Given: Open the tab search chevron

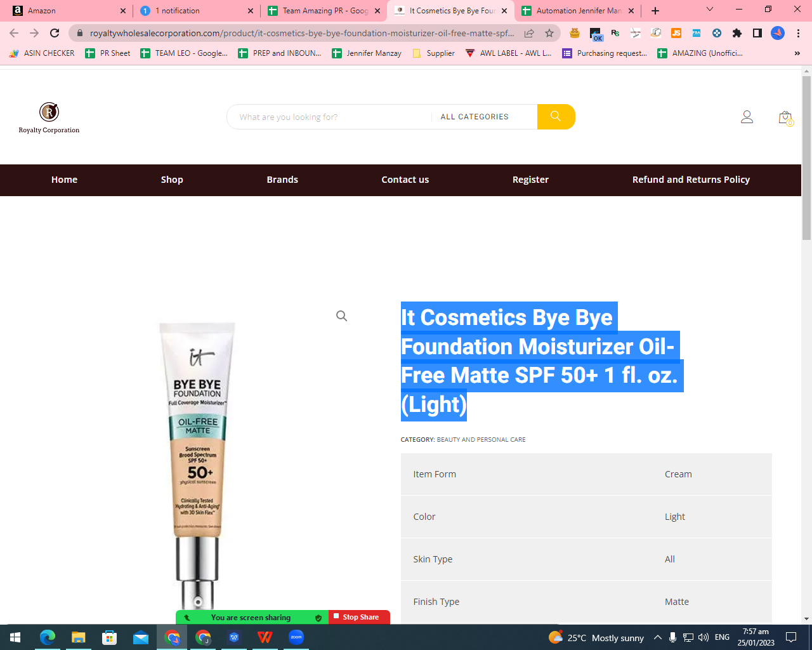Looking at the screenshot, I should [x=710, y=10].
